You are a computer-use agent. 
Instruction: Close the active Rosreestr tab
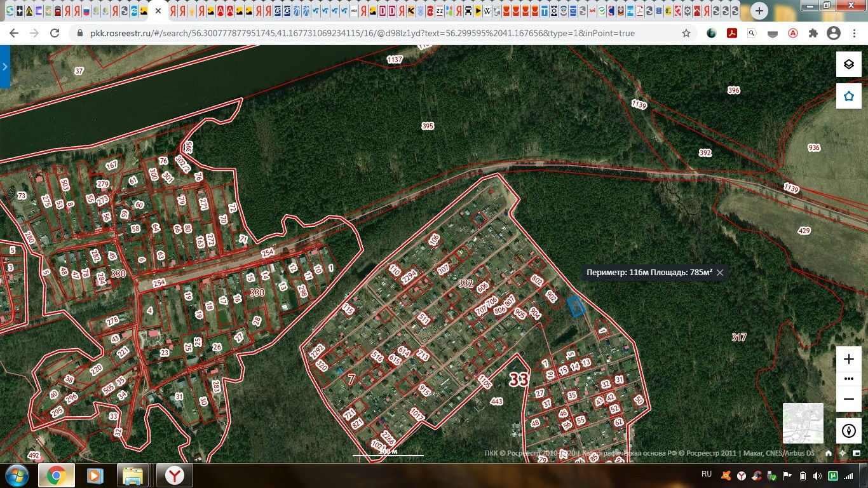pyautogui.click(x=158, y=11)
